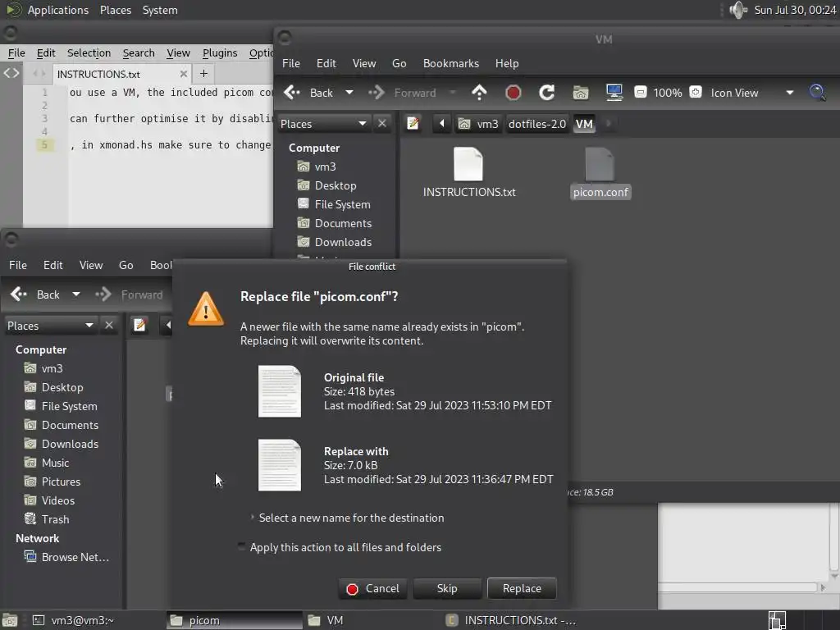
Task: Stop loading in VM window
Action: (x=514, y=93)
